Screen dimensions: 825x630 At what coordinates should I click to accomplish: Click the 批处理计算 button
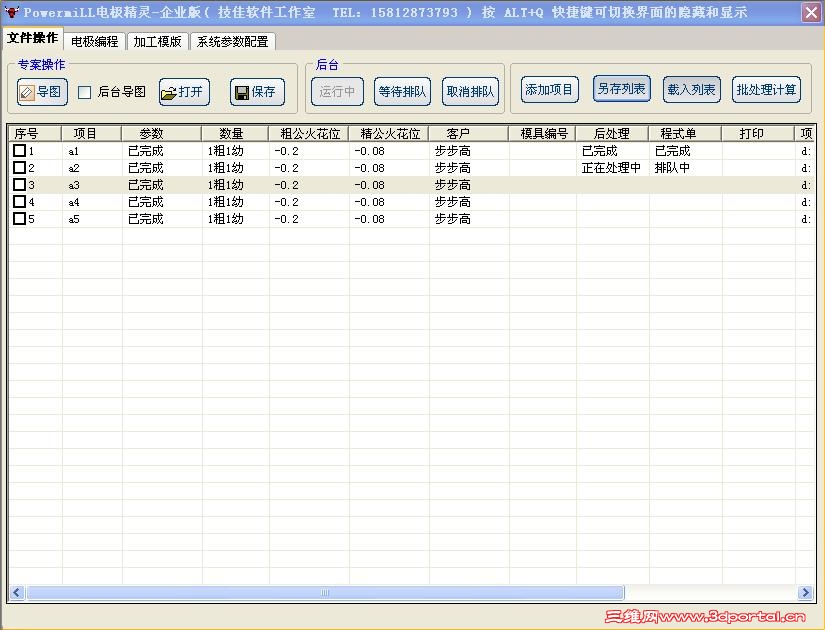tap(767, 89)
